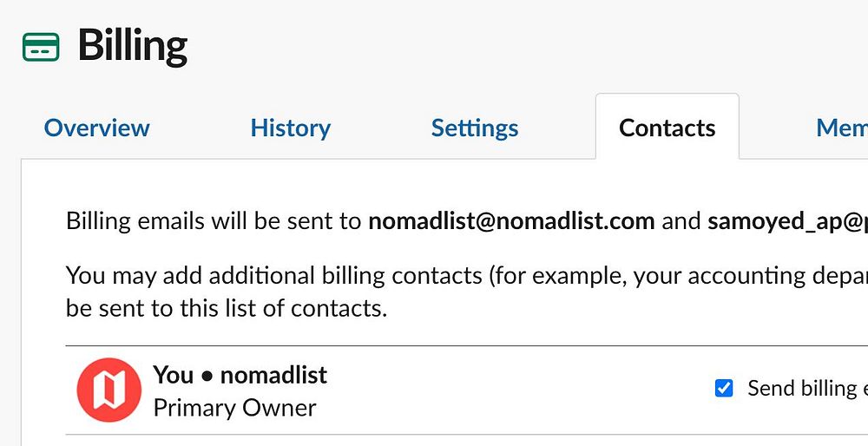Open the partially visible Members tab
This screenshot has width=868, height=446.
coord(841,128)
